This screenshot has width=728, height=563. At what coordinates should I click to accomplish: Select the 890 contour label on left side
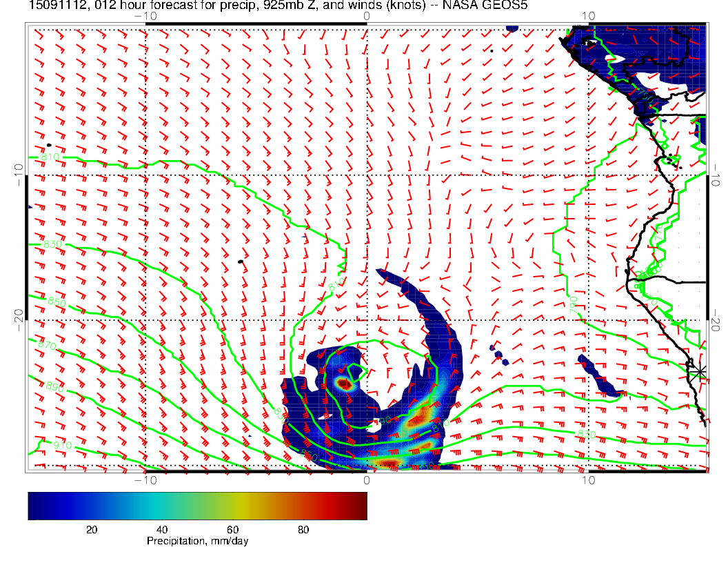coord(54,386)
